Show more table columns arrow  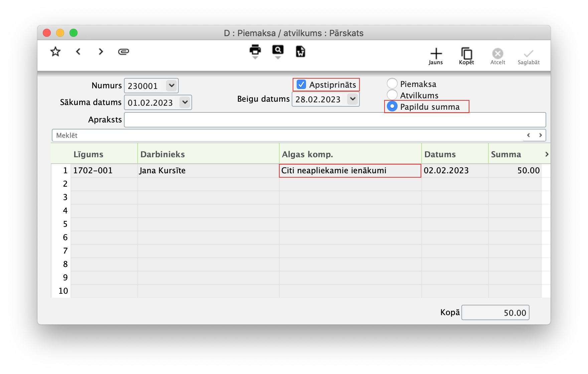547,154
